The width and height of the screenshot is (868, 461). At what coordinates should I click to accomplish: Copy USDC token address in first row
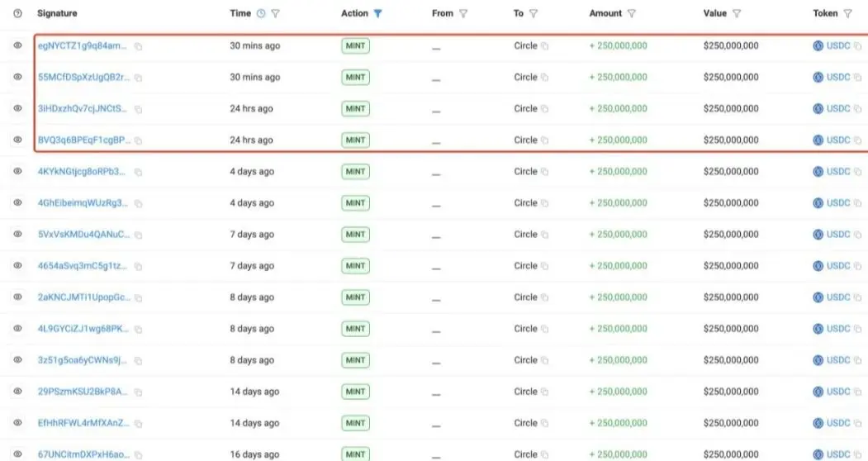point(857,46)
